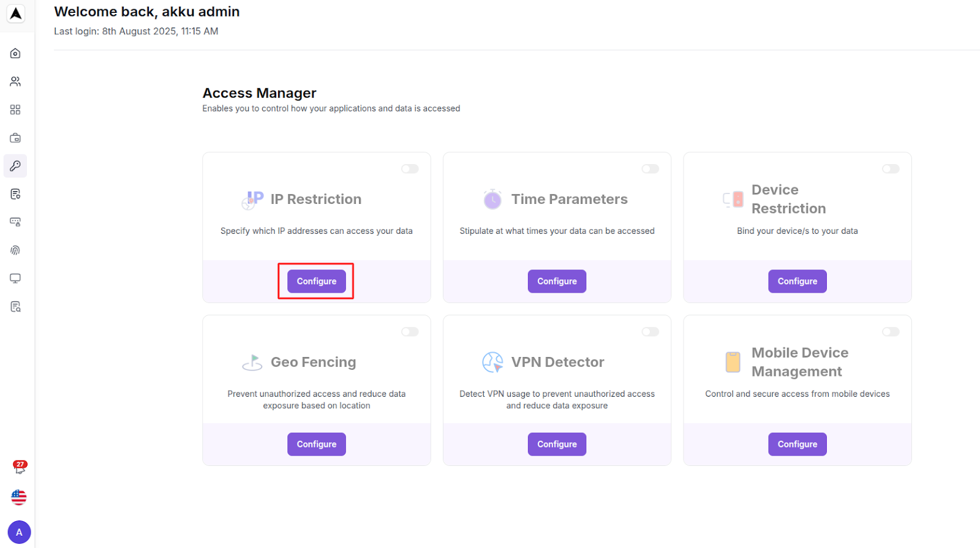Image resolution: width=980 pixels, height=548 pixels.
Task: Configure Time Parameters
Action: coord(557,282)
